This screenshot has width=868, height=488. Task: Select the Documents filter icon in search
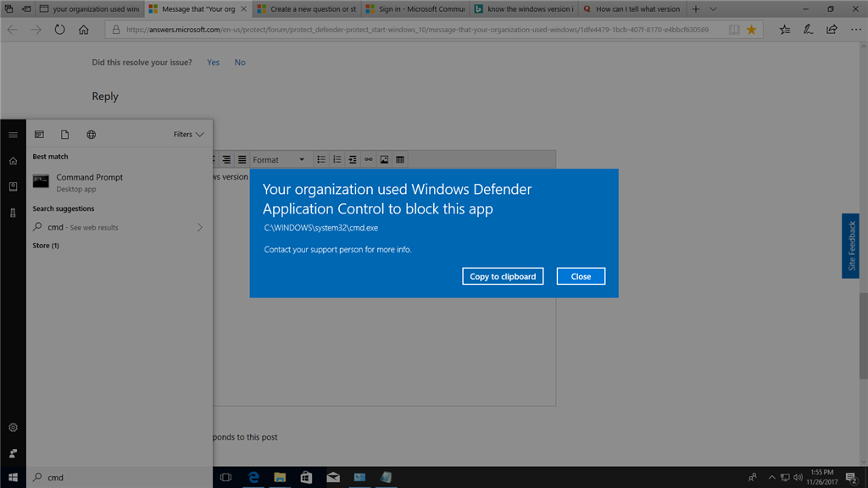click(64, 135)
